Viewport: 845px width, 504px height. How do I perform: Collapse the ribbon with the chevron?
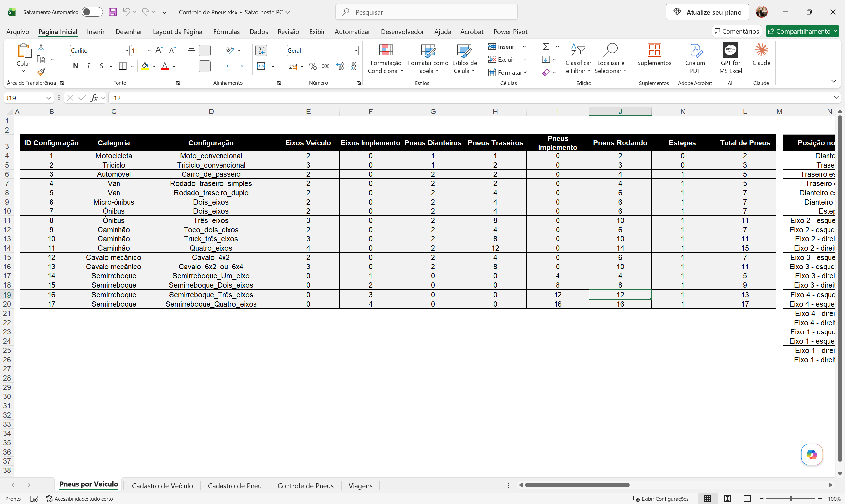click(x=833, y=81)
